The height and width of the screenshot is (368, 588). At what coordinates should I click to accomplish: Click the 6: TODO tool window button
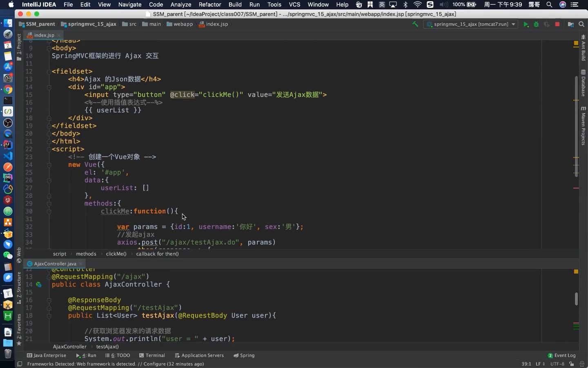pyautogui.click(x=118, y=355)
